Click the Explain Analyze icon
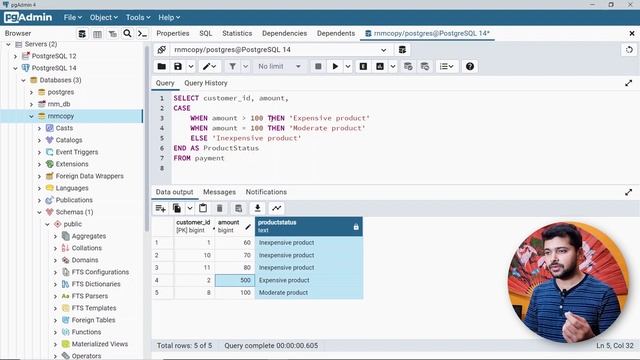Screen dimensions: 640x360 (380, 66)
